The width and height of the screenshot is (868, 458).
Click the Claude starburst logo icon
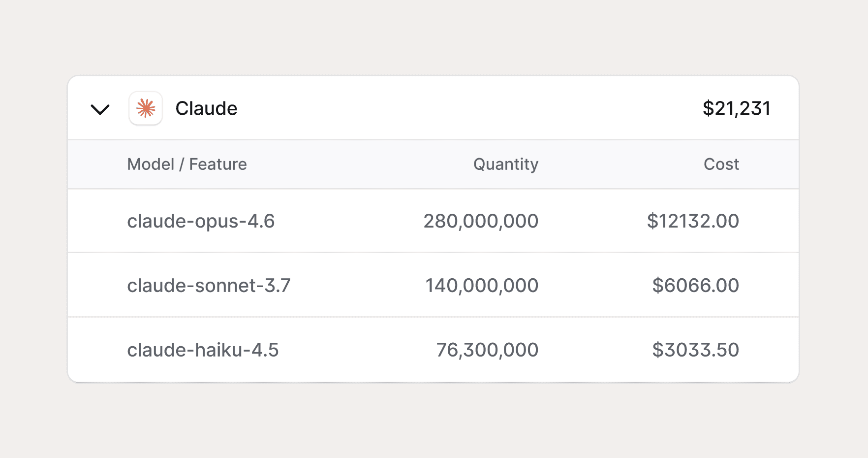pos(146,108)
